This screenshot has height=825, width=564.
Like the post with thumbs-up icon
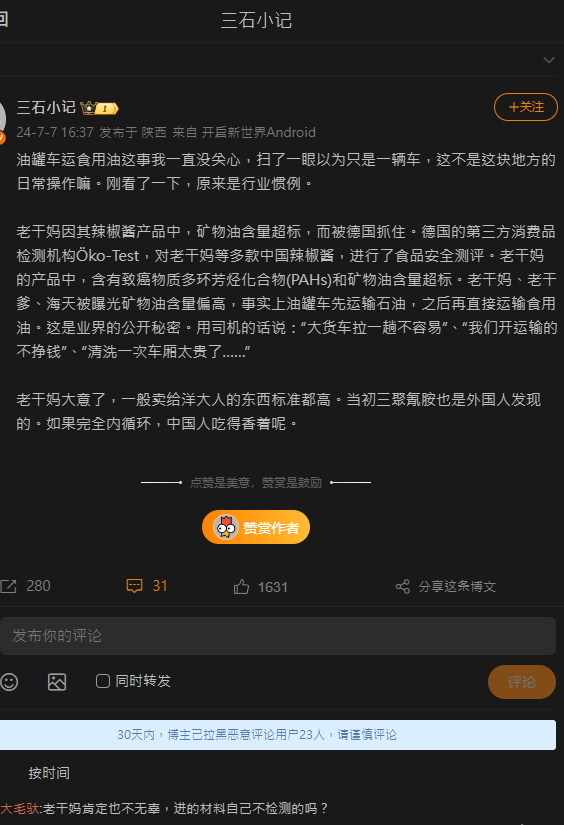[241, 587]
